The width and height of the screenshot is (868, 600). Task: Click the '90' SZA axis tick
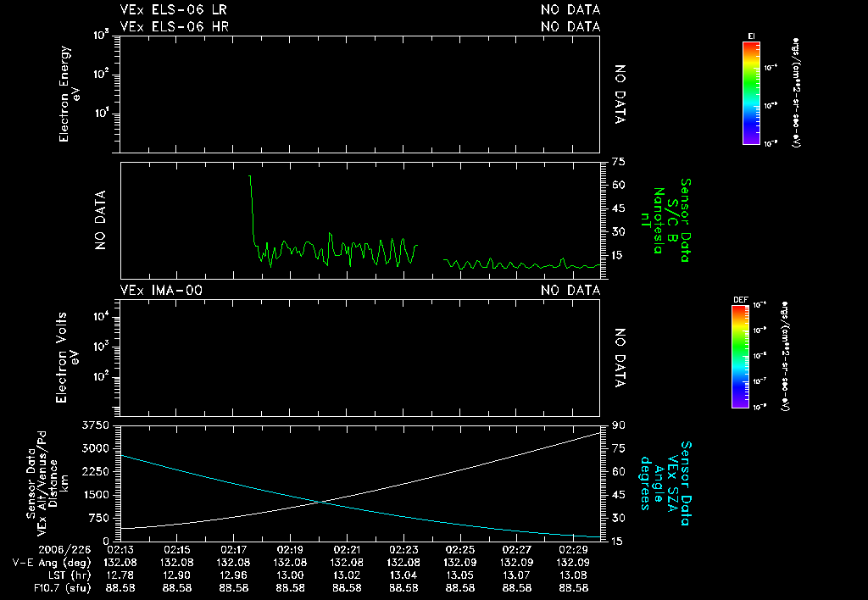618,425
